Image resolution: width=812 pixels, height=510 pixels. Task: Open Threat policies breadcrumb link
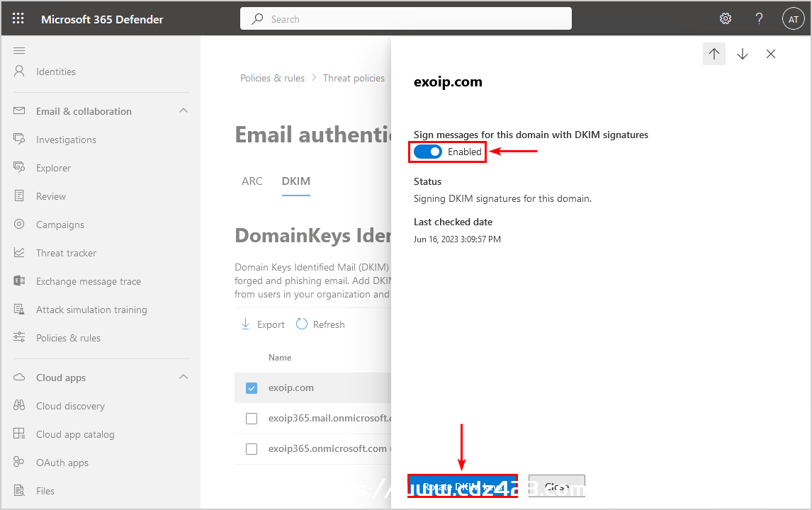[x=354, y=78]
